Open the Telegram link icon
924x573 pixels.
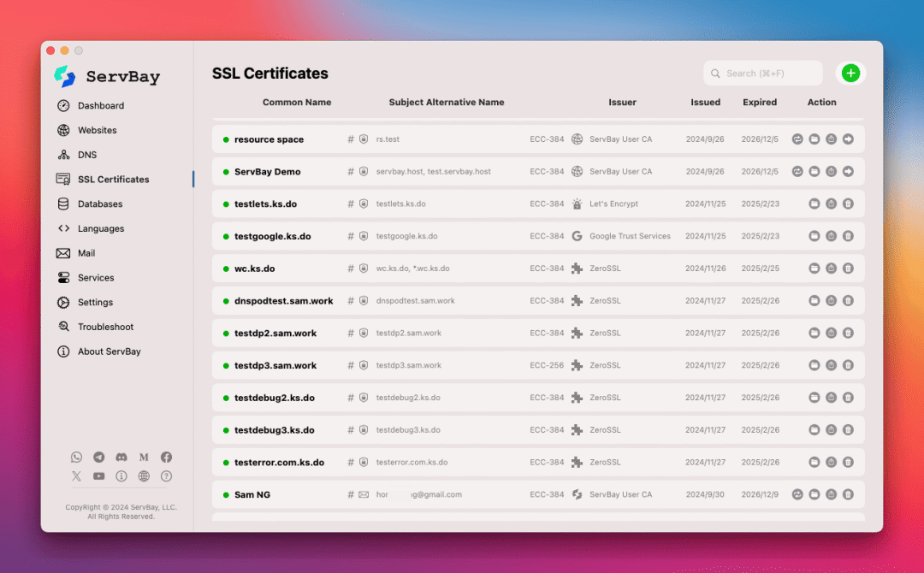pyautogui.click(x=99, y=457)
